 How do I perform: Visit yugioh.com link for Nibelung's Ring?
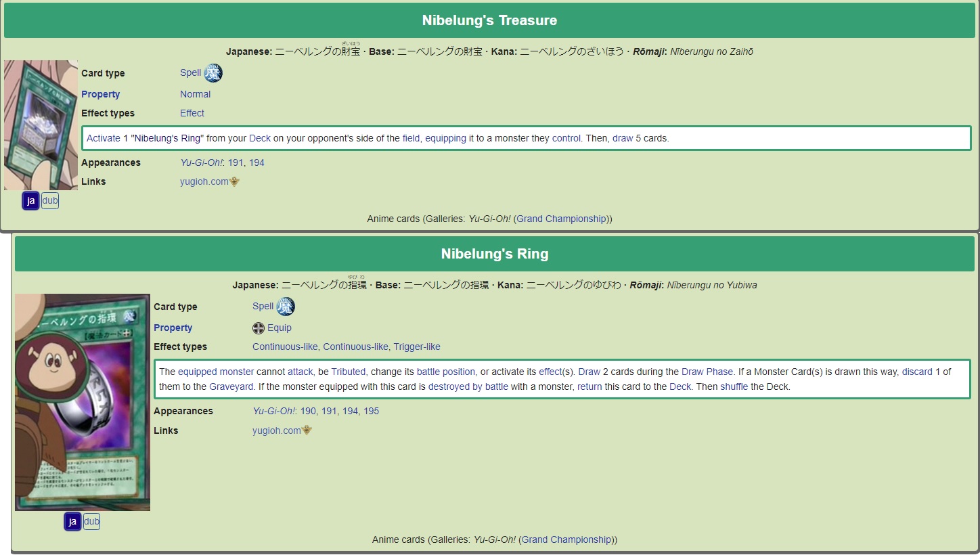click(277, 430)
